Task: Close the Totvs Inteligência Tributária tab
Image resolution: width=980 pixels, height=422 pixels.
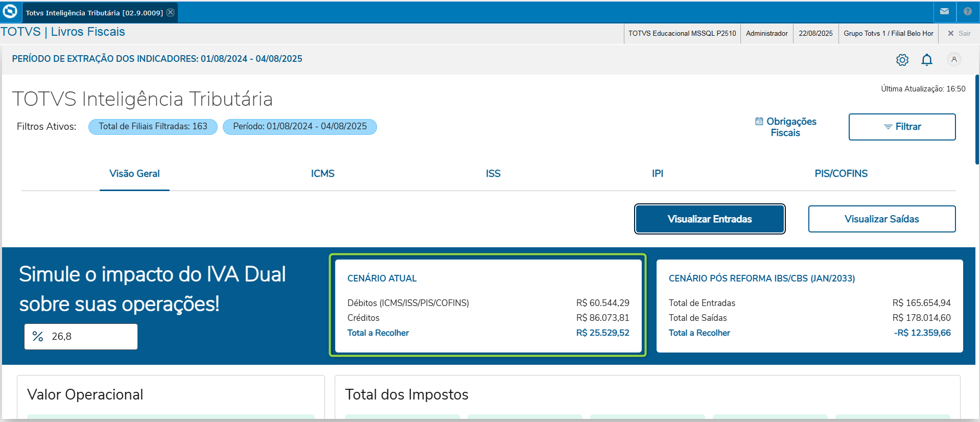Action: (171, 12)
